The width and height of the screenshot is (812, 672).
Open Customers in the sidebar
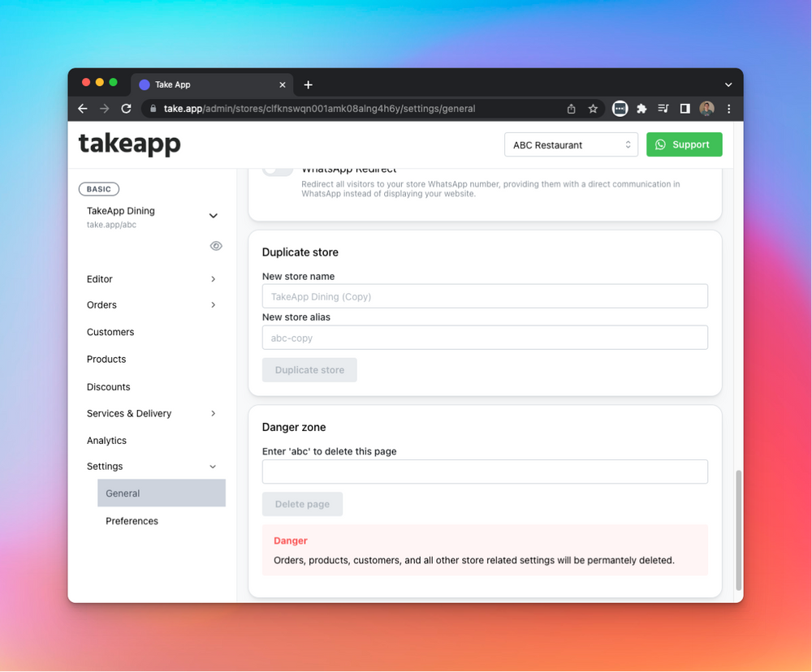click(110, 332)
